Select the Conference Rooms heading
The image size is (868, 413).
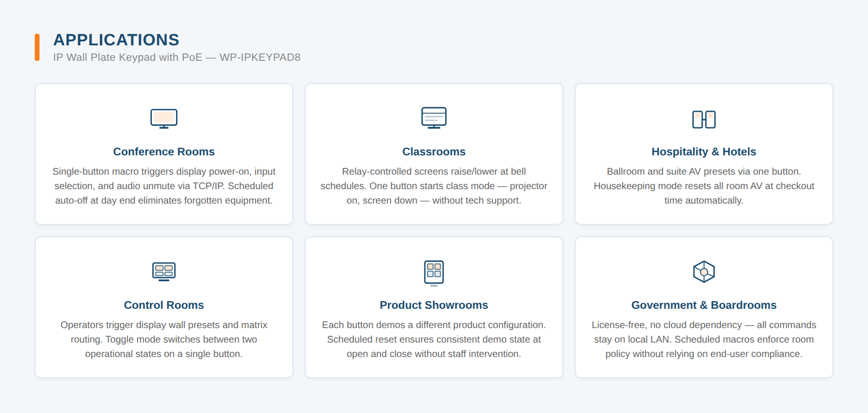pyautogui.click(x=164, y=151)
